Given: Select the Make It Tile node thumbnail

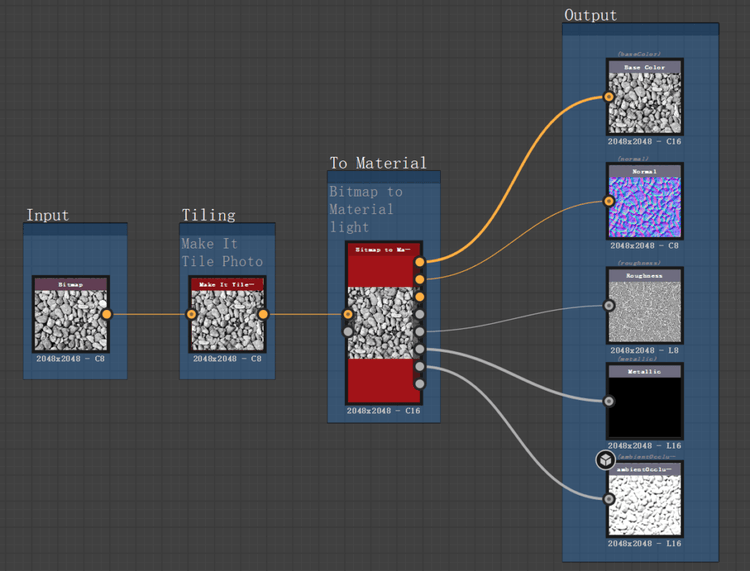Looking at the screenshot, I should (228, 320).
